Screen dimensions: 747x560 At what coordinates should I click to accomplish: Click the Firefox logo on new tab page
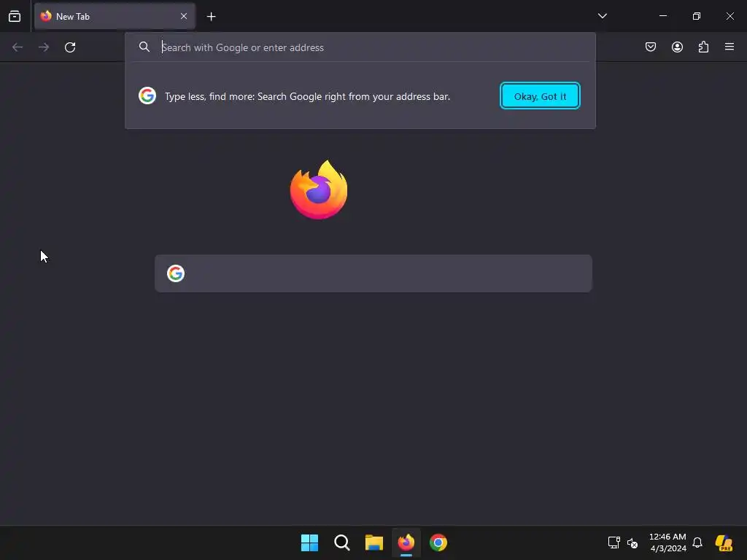coord(319,190)
